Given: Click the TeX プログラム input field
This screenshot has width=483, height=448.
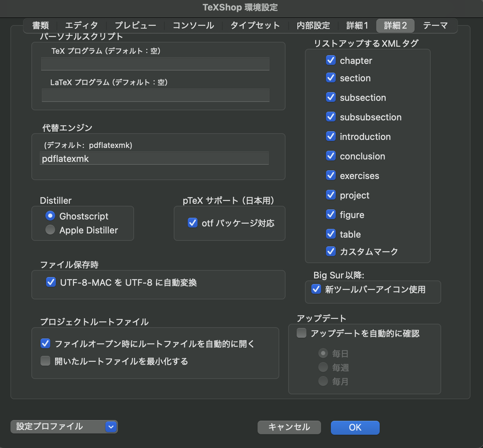Looking at the screenshot, I should pos(155,64).
